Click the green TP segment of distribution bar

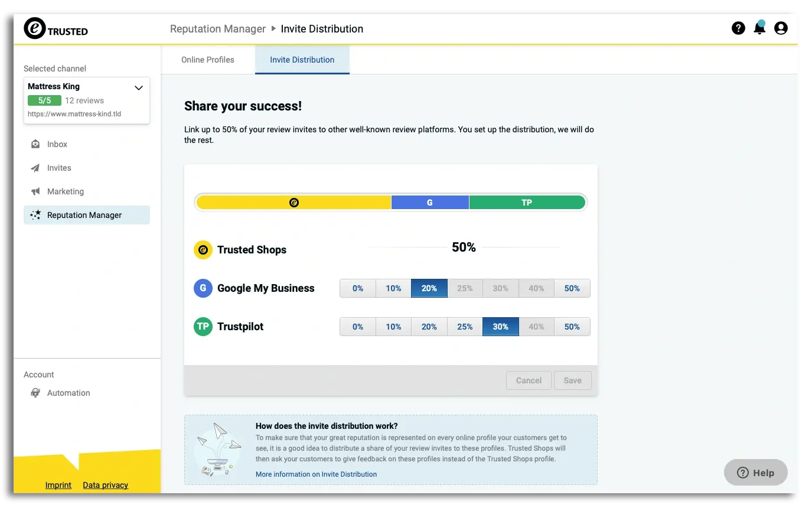pos(527,203)
